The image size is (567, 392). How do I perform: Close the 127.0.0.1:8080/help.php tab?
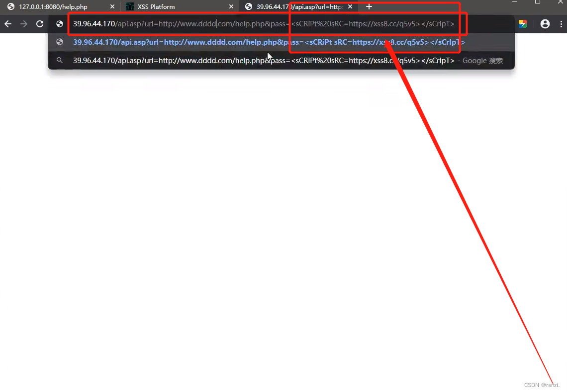click(x=112, y=6)
